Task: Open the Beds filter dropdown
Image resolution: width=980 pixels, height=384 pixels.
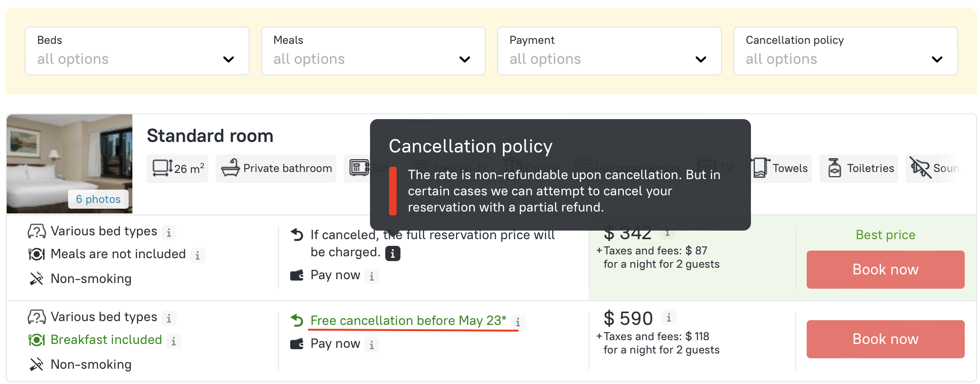Action: [137, 51]
